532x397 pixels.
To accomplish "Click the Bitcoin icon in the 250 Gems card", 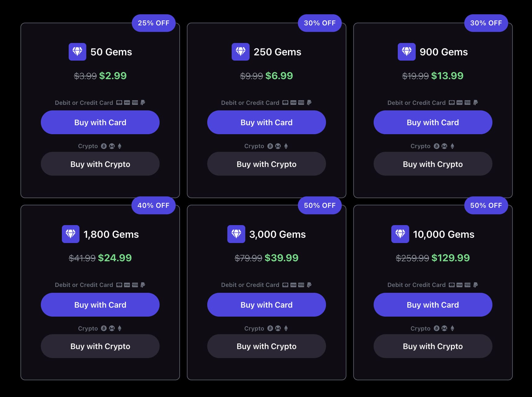I will coord(270,146).
